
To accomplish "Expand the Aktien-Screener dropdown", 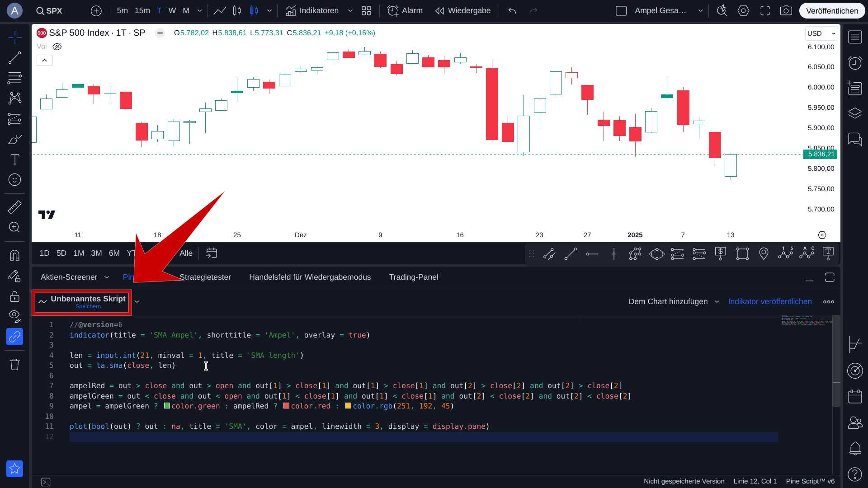I will pyautogui.click(x=107, y=277).
